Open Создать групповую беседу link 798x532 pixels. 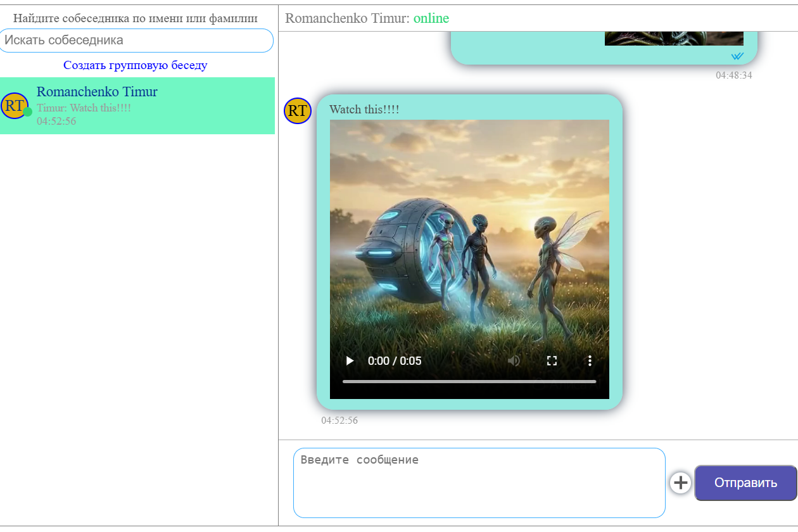point(136,65)
